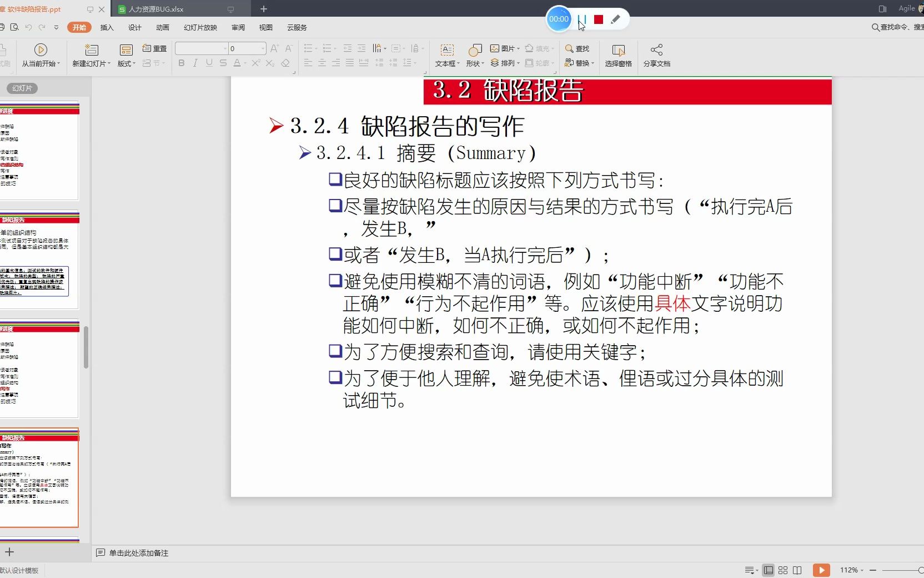Open the font size dropdown showing 0
The width and height of the screenshot is (924, 578).
(x=263, y=48)
